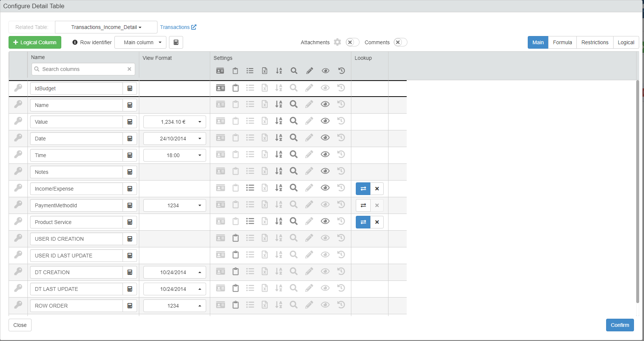Toggle visibility eye for the Value column
Viewport: 644px width, 341px height.
pyautogui.click(x=325, y=121)
